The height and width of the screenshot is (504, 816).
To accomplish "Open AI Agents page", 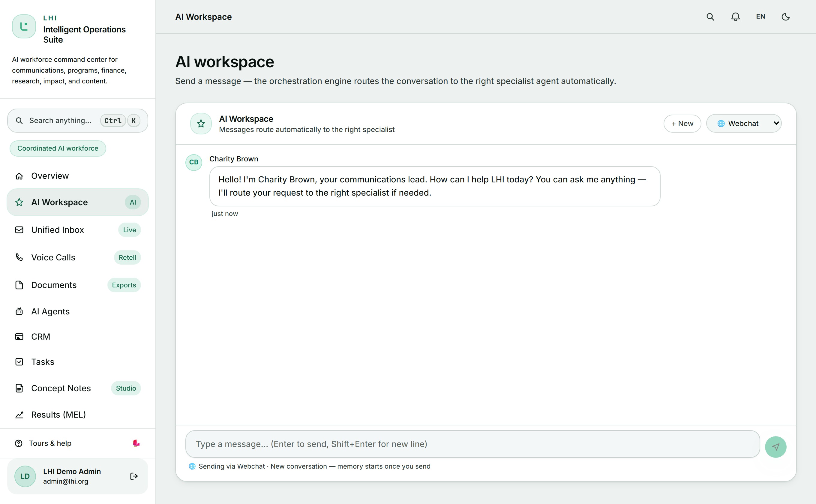I will (78, 311).
